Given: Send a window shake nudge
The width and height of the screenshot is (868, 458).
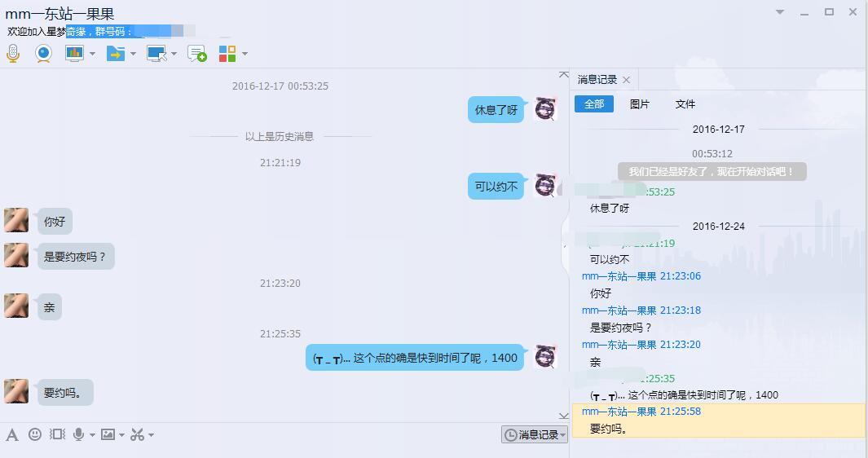Looking at the screenshot, I should click(x=58, y=434).
